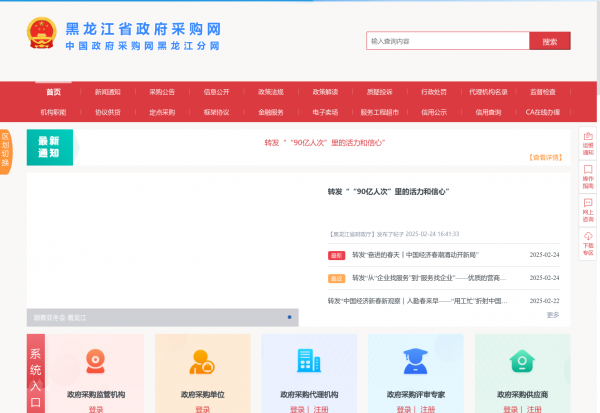
Task: Select the 首页 navigation tab
Action: pyautogui.click(x=53, y=92)
